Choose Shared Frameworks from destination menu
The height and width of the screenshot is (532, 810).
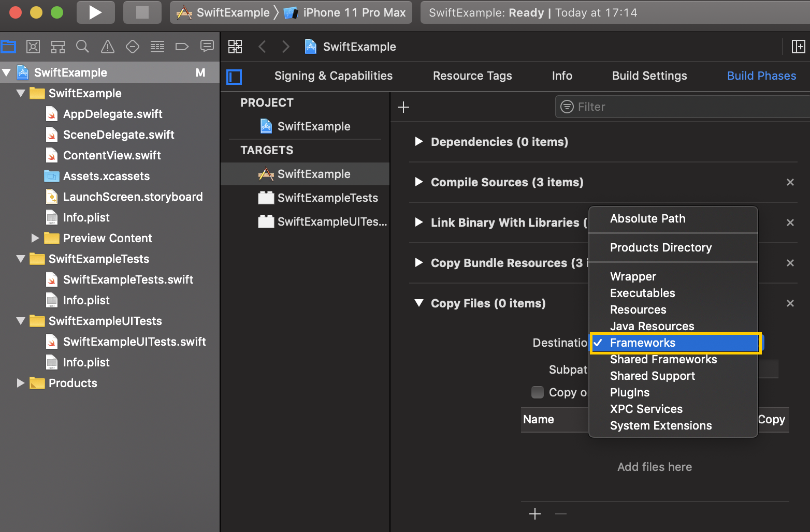663,359
